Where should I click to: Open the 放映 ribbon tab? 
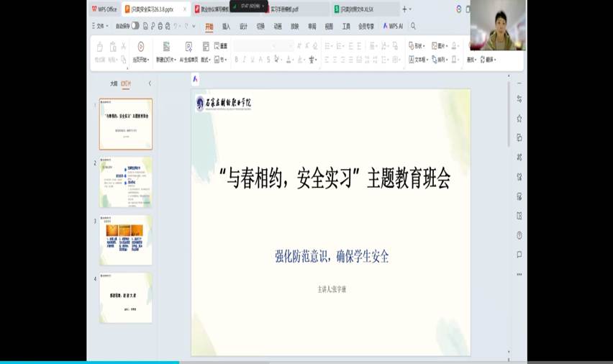(x=295, y=26)
